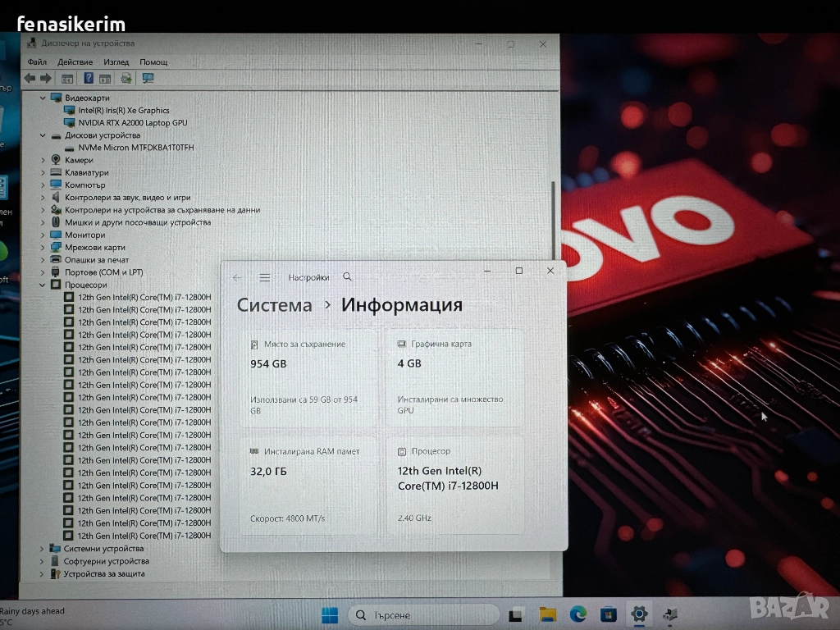
Task: Click the show/hide console tree toolbar icon
Action: (x=67, y=79)
